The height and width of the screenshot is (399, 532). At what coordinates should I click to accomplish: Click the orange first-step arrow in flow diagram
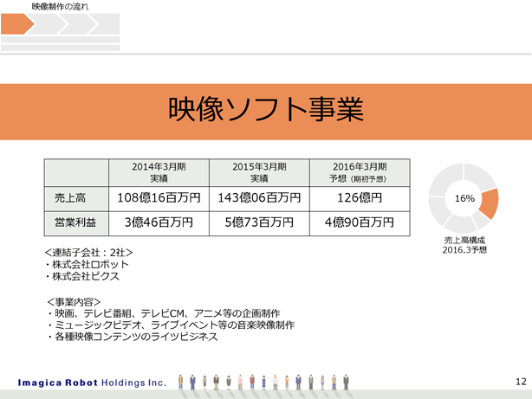click(x=17, y=24)
